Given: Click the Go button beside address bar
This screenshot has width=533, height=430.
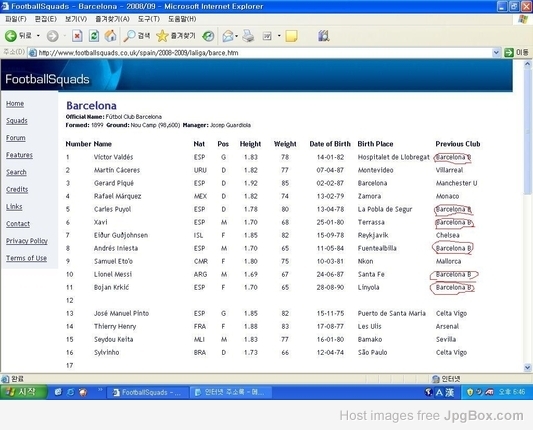Looking at the screenshot, I should (517, 52).
